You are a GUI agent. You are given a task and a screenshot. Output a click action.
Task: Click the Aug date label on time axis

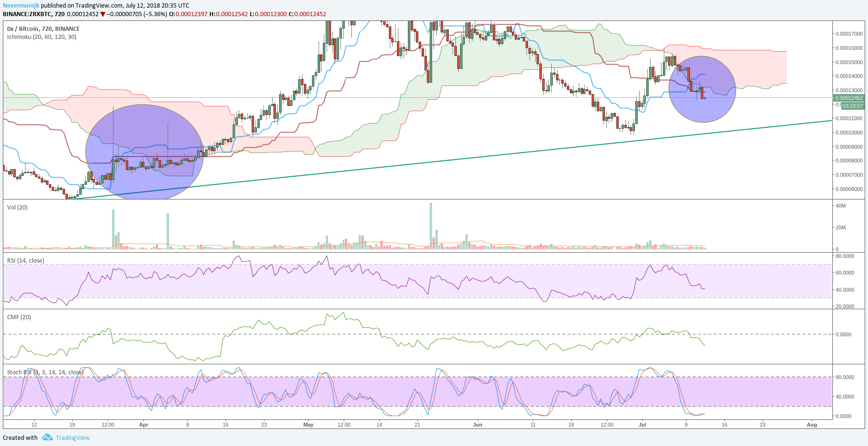click(812, 425)
